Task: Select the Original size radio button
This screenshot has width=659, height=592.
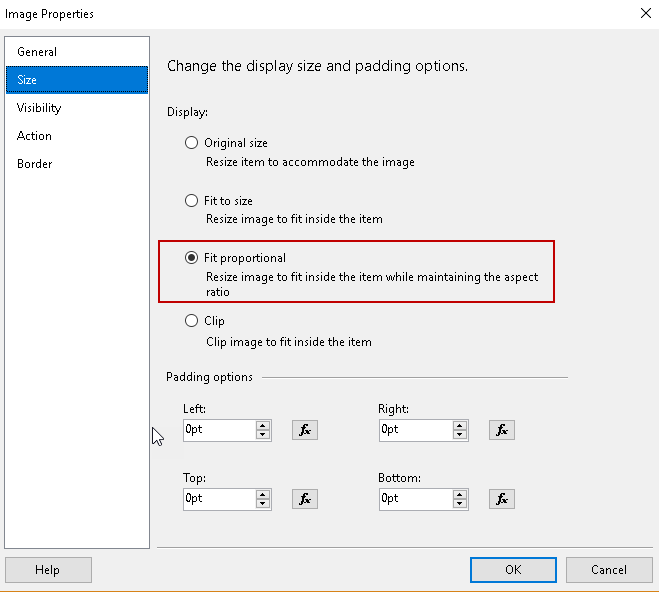Action: coord(192,143)
